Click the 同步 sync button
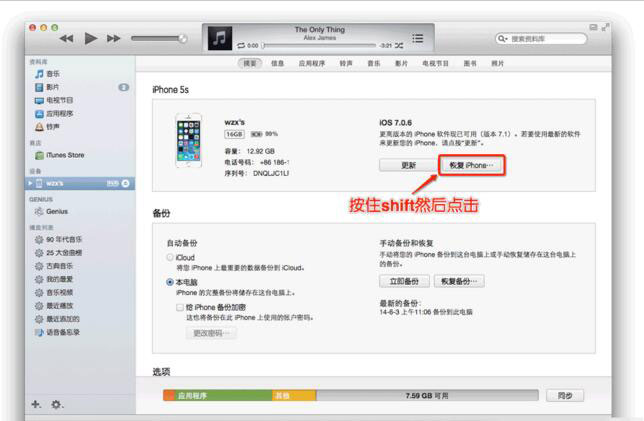This screenshot has height=421, width=644. 565,396
